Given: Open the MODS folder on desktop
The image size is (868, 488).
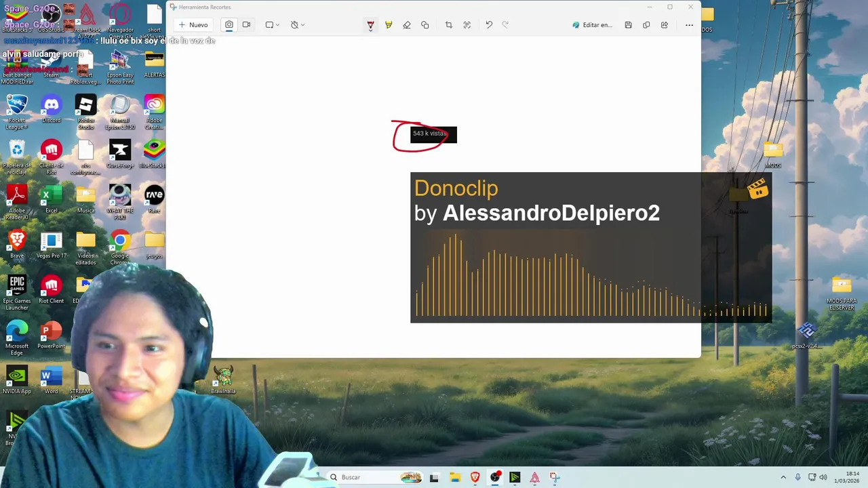Looking at the screenshot, I should (x=773, y=155).
